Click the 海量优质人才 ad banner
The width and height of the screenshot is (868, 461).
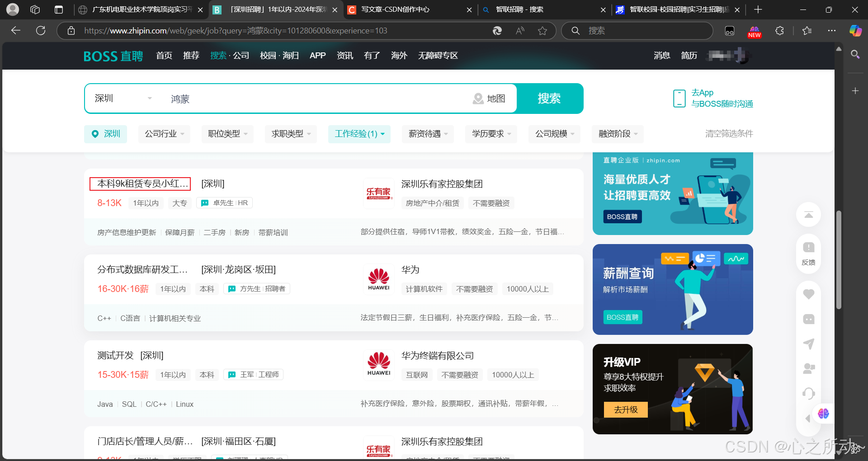click(x=673, y=193)
